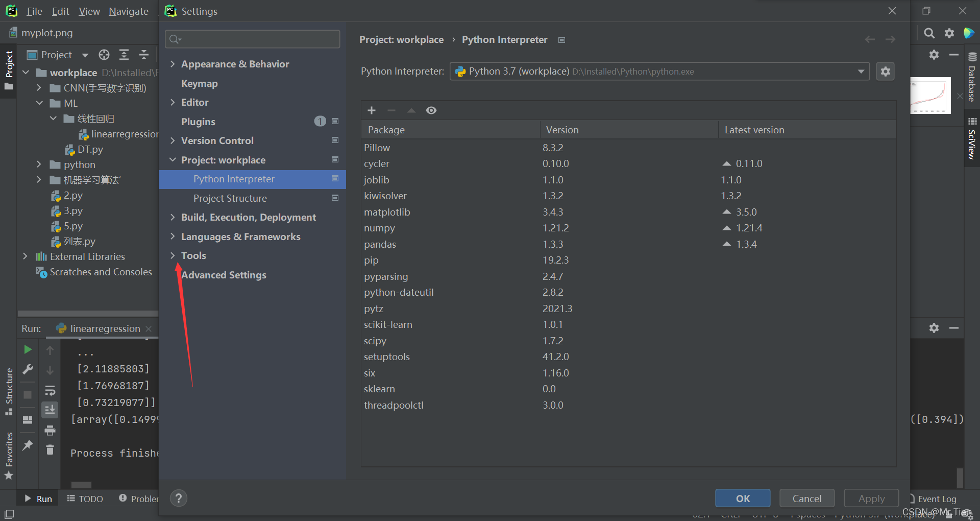Expand Build, Execution, Deployment section
The width and height of the screenshot is (980, 521).
[x=173, y=217]
